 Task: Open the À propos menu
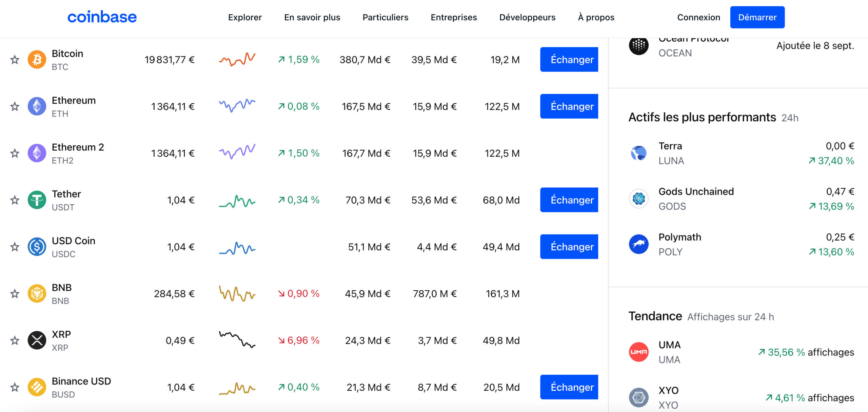(596, 17)
